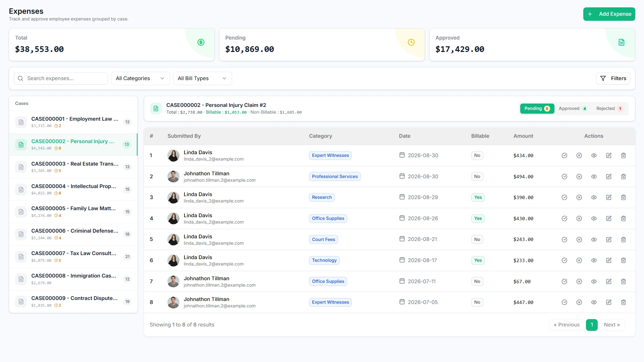
Task: View details of $447.00 Expert Witnesses expense
Action: coord(594,302)
